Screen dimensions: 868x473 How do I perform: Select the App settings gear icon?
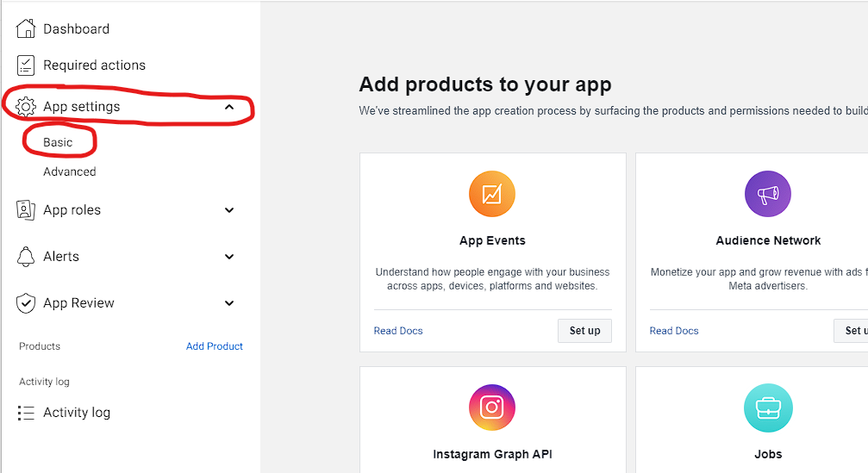coord(26,106)
